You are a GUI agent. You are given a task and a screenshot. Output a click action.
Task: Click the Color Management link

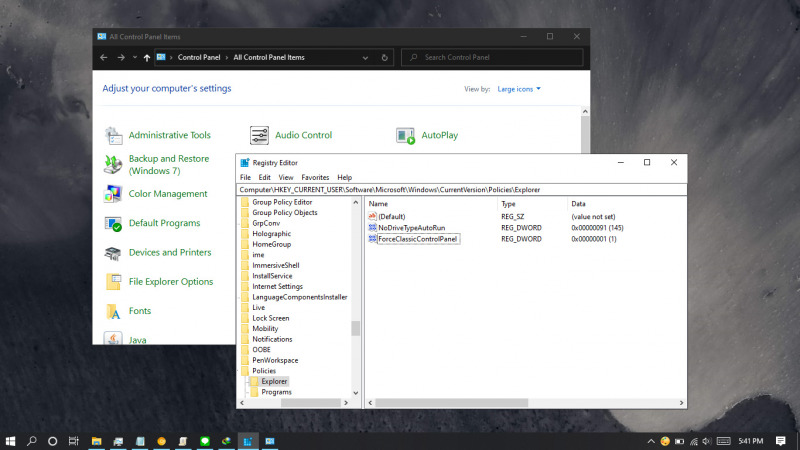click(168, 194)
